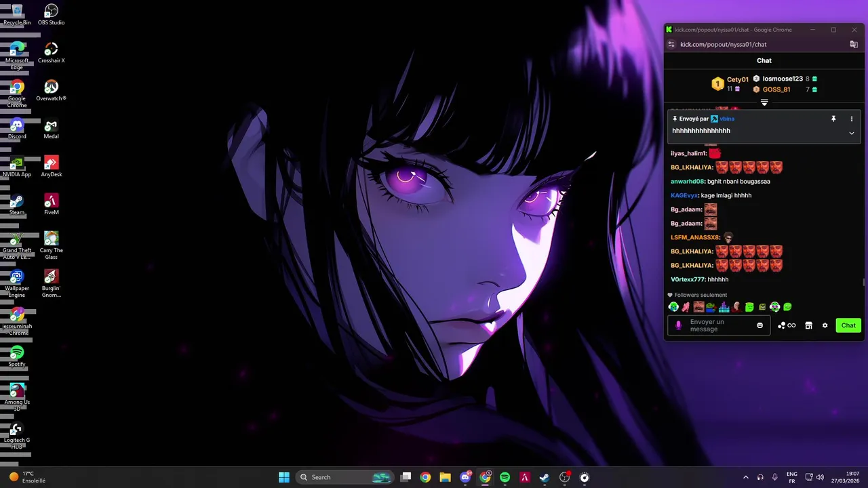Open Discord from the taskbar

pyautogui.click(x=465, y=477)
